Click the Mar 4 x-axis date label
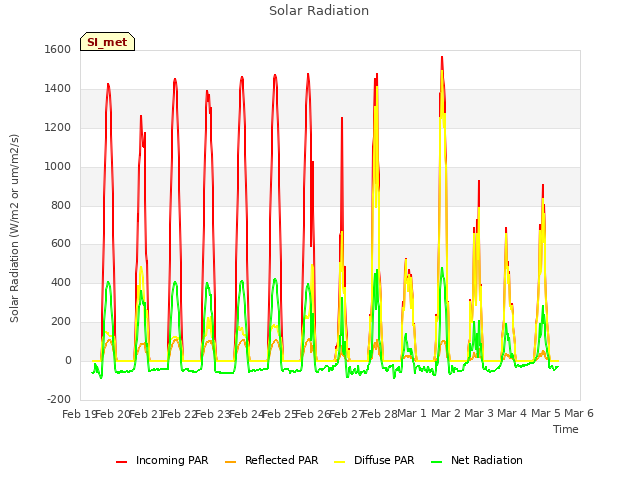640x480 pixels. pos(512,414)
